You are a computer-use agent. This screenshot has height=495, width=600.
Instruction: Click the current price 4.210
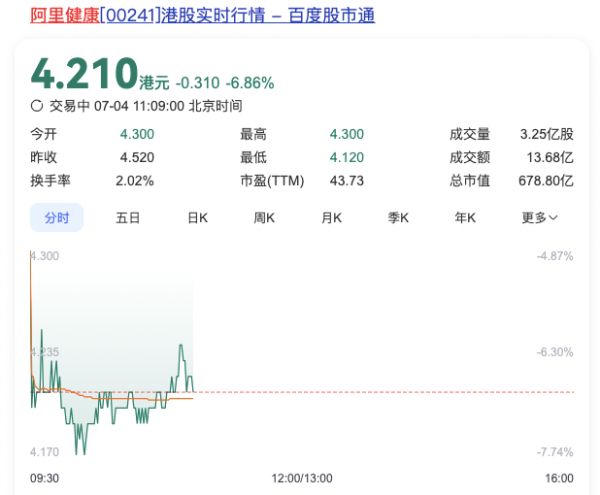coord(84,74)
